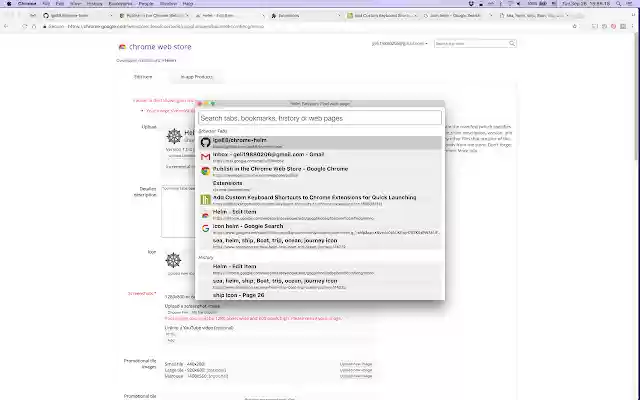Screen dimensions: 640x400
Task: Select the ship icon - Page 26 history result
Action: 320,296
